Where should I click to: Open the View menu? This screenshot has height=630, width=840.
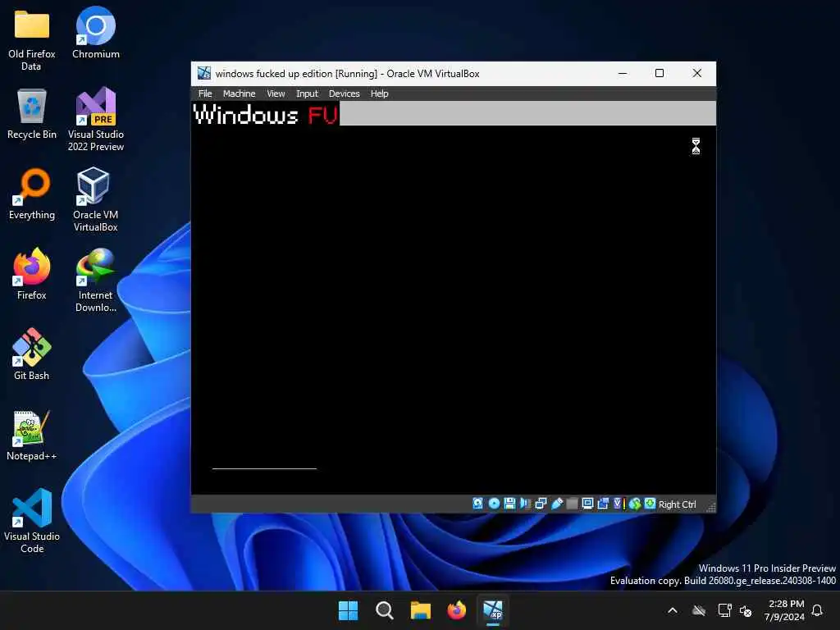coord(276,94)
